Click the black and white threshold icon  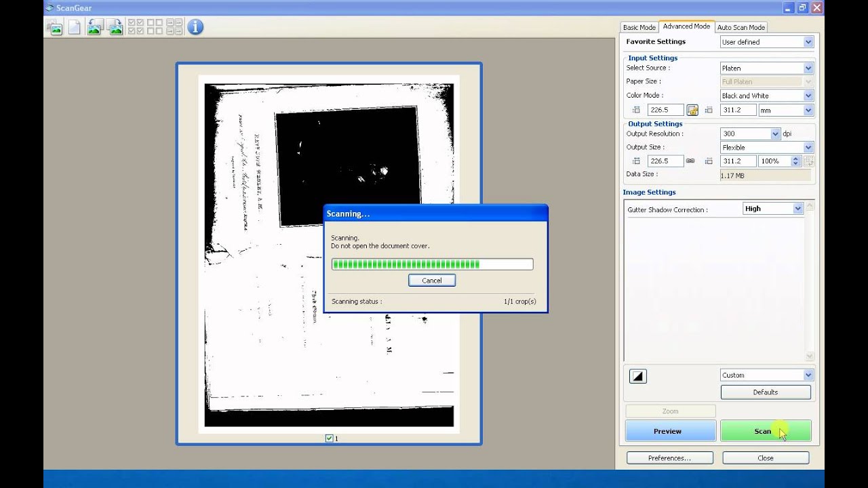coord(638,376)
